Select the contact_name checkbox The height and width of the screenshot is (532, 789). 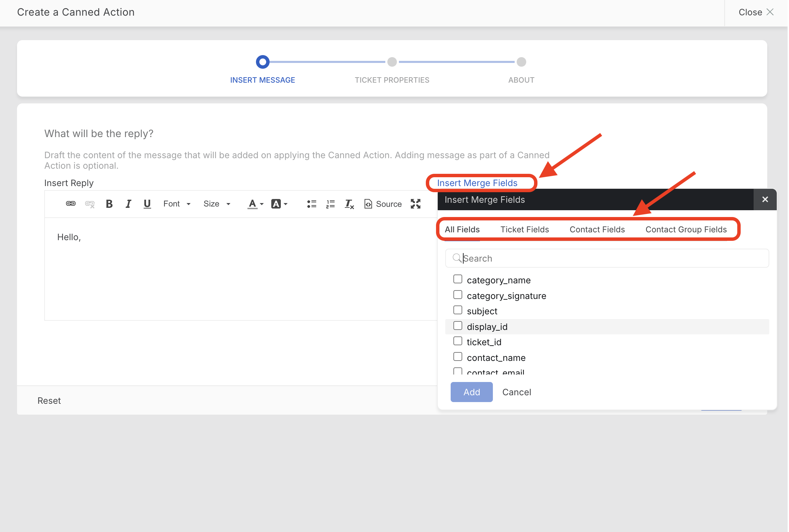(458, 357)
